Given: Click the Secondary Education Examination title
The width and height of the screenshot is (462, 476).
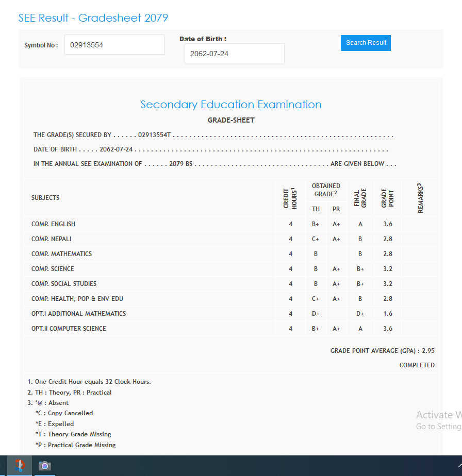Looking at the screenshot, I should pyautogui.click(x=231, y=105).
